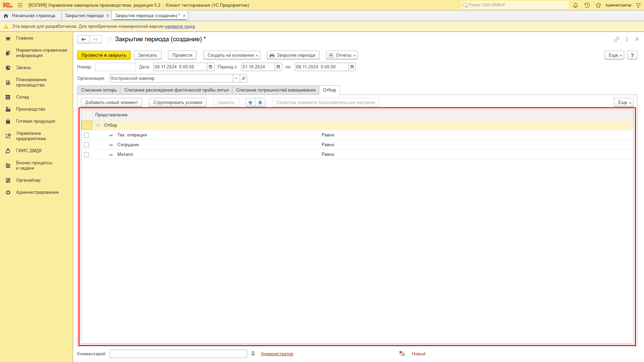Enable the Сотрудник filter checkbox
Viewport: 644px width, 362px height.
[x=87, y=145]
